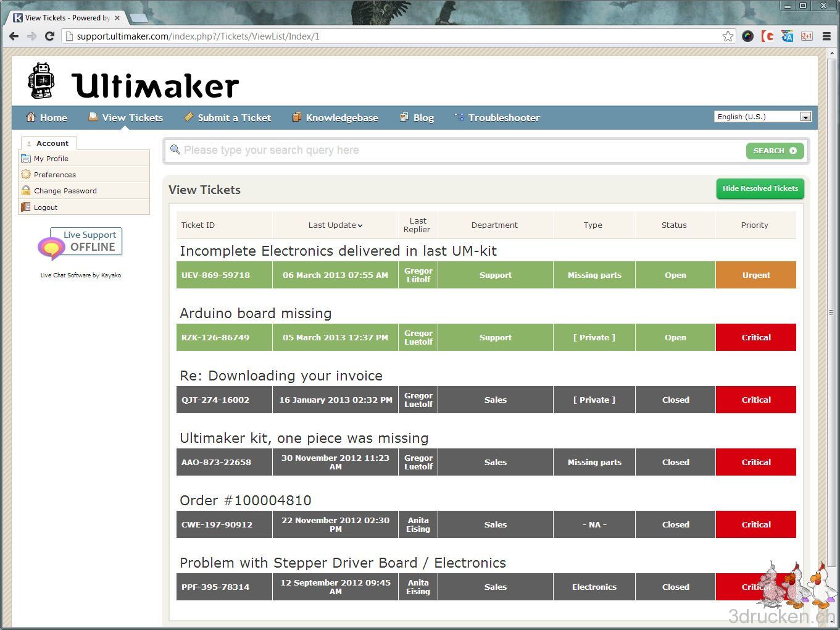The image size is (840, 630).
Task: Click ticket ID PPF-395-78314
Action: click(x=215, y=587)
